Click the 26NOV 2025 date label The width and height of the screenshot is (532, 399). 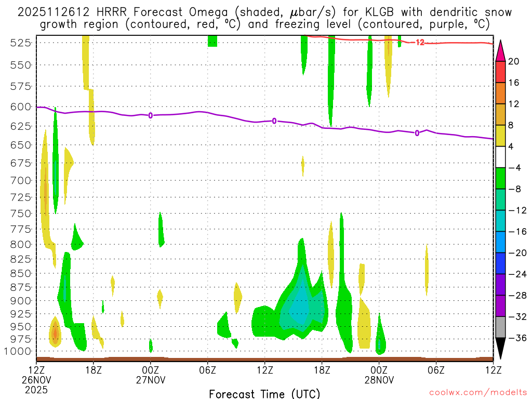[36, 385]
